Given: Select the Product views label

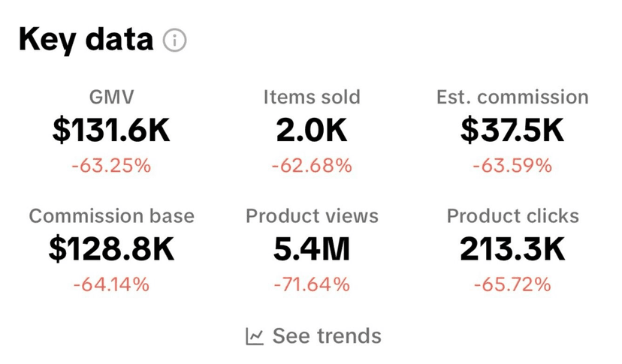Looking at the screenshot, I should pyautogui.click(x=312, y=216).
